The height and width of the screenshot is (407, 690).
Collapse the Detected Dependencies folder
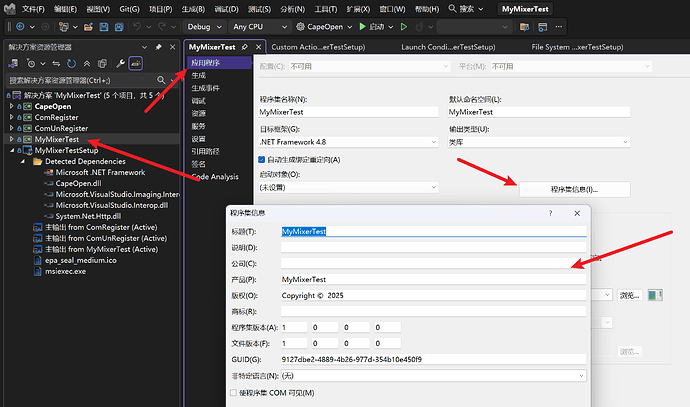(22, 161)
